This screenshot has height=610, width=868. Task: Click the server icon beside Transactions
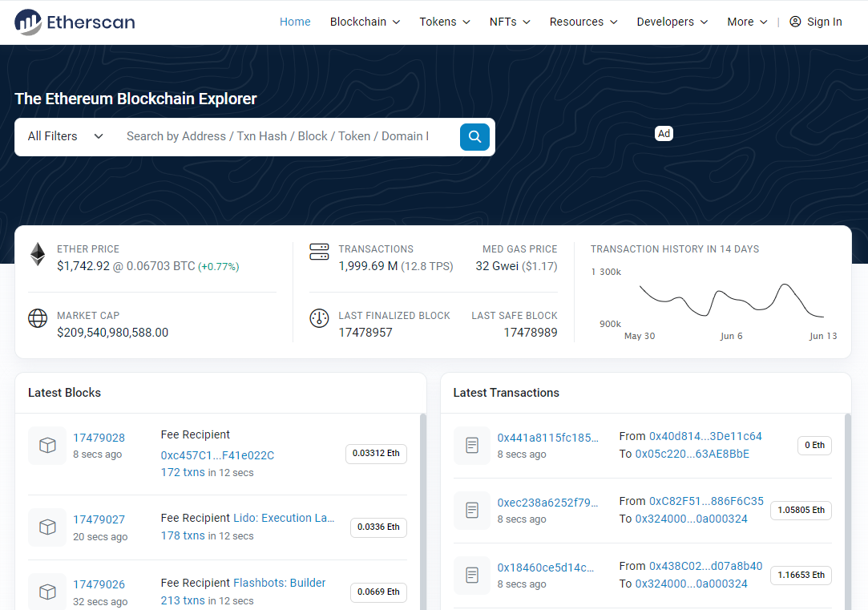click(319, 252)
